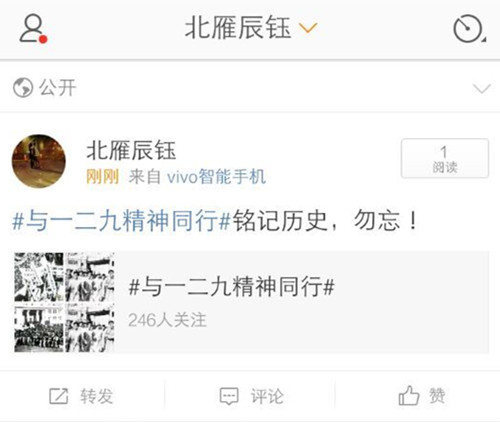Click the globe icon next to 公开
The width and height of the screenshot is (500, 422).
click(23, 88)
